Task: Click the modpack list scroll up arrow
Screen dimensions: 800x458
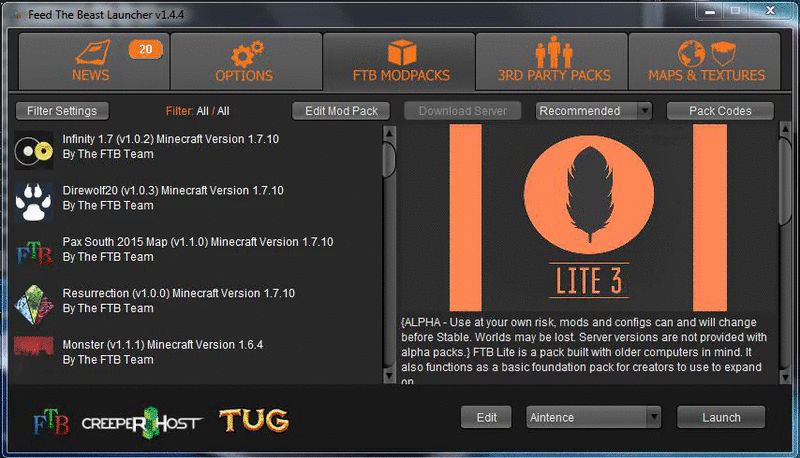Action: (x=389, y=134)
